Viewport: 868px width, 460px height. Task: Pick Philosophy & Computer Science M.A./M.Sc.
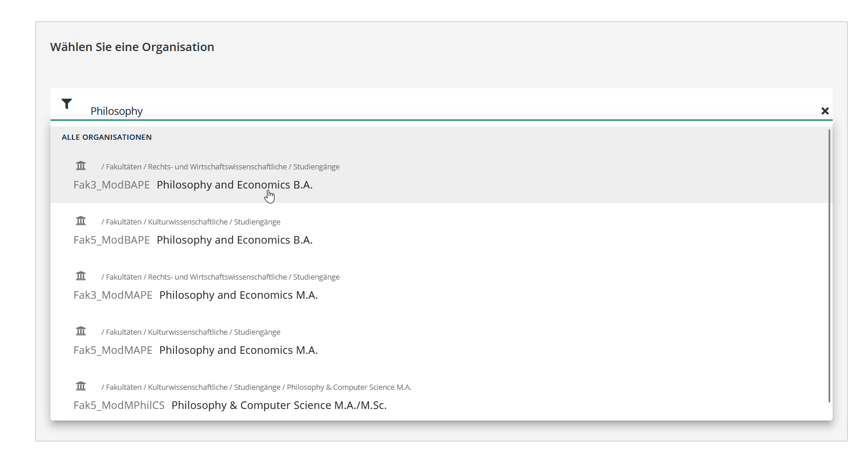(279, 405)
